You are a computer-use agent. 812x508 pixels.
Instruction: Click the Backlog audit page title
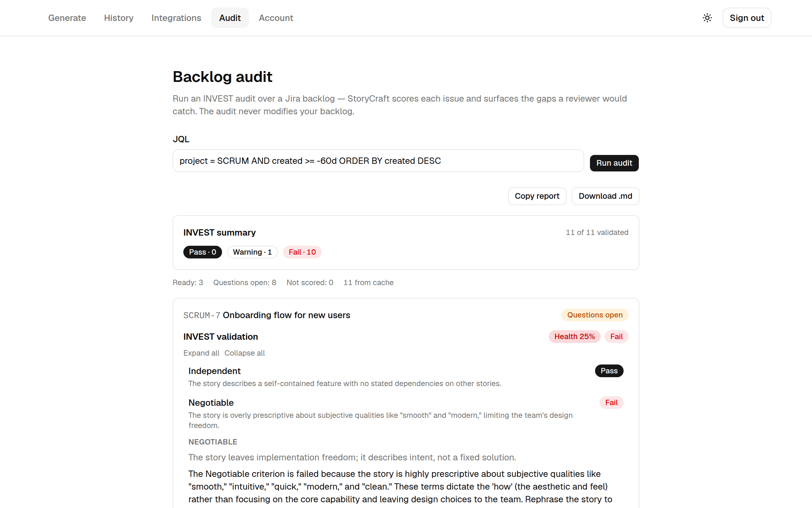pos(222,77)
